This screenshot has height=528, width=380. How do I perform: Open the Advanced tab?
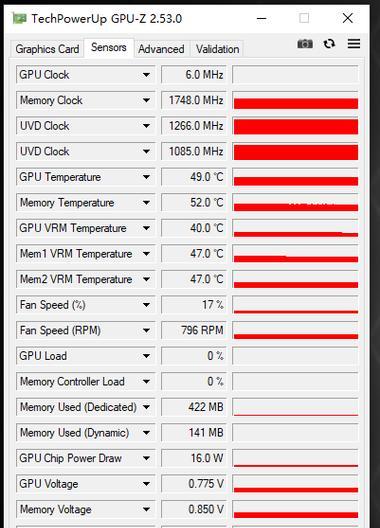coord(161,49)
